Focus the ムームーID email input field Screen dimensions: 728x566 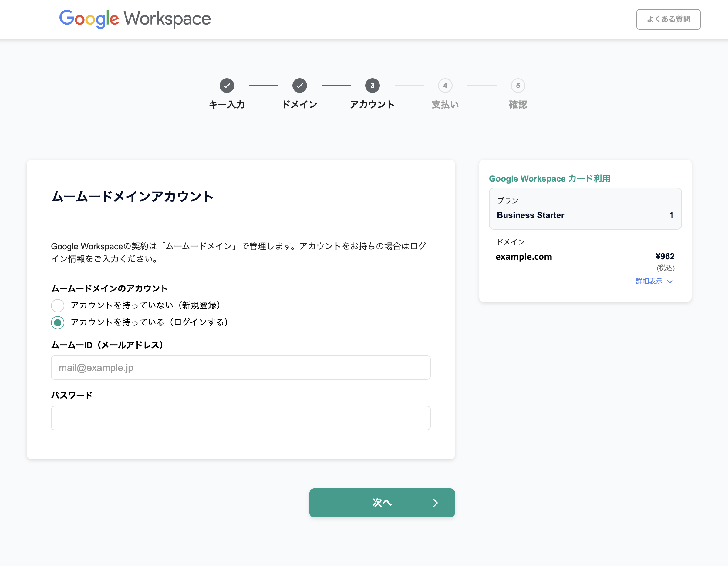[241, 368]
